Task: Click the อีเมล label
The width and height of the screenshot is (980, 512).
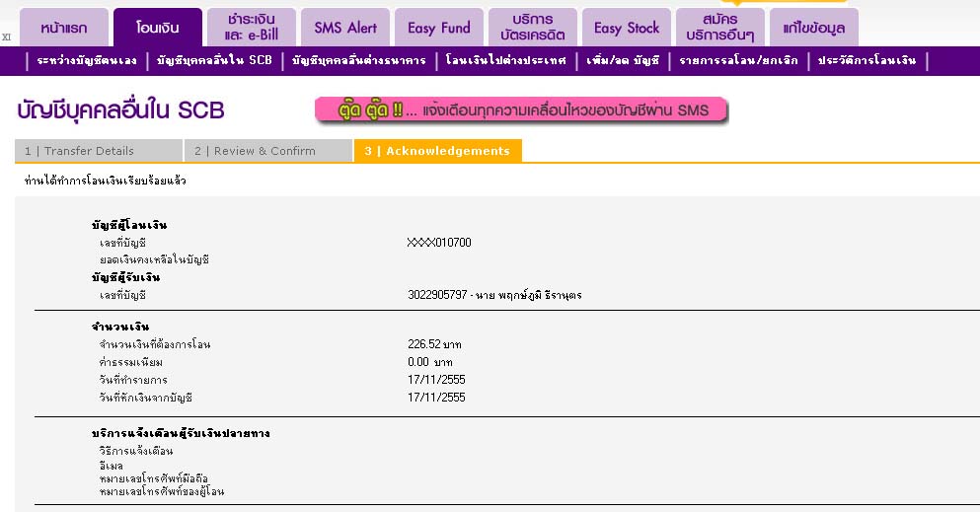Action: [112, 466]
